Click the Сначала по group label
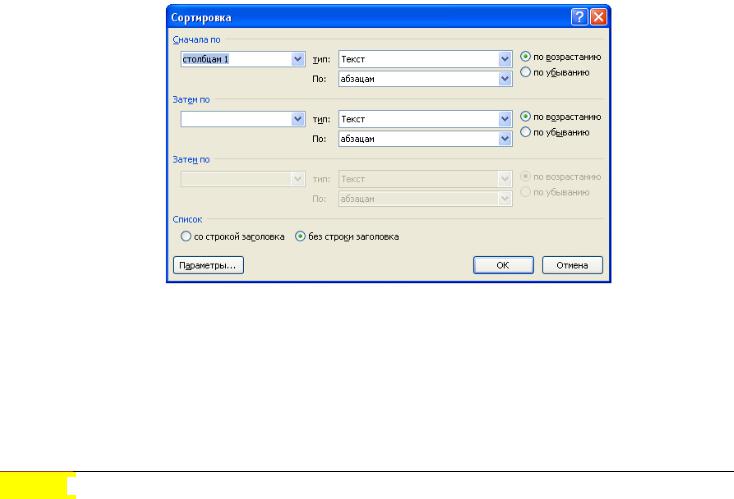This screenshot has width=734, height=499. pos(196,40)
